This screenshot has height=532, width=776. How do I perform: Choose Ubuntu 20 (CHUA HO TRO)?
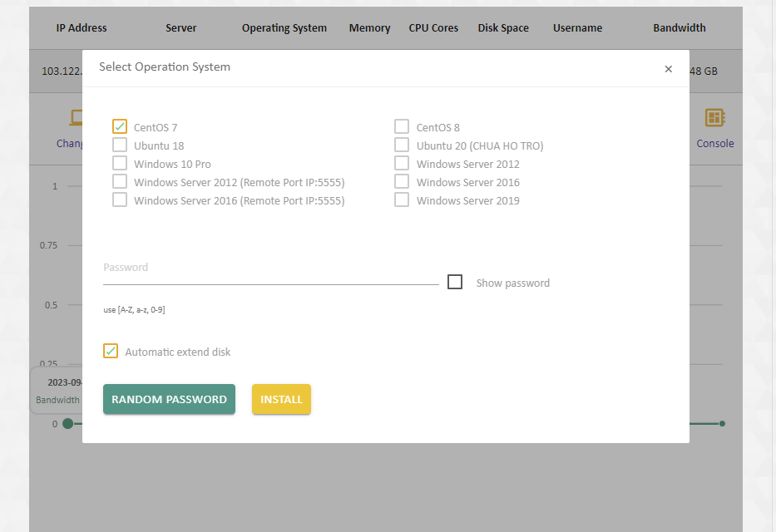pyautogui.click(x=402, y=145)
